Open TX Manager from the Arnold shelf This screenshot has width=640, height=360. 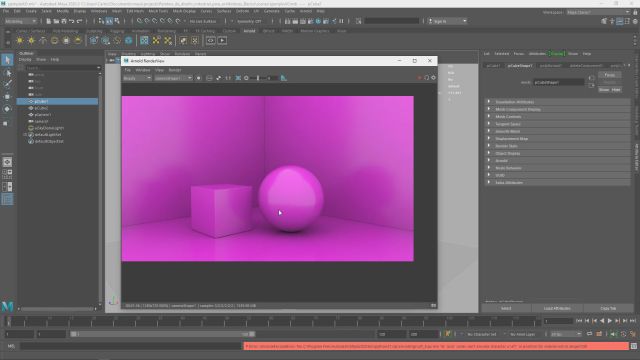144,40
